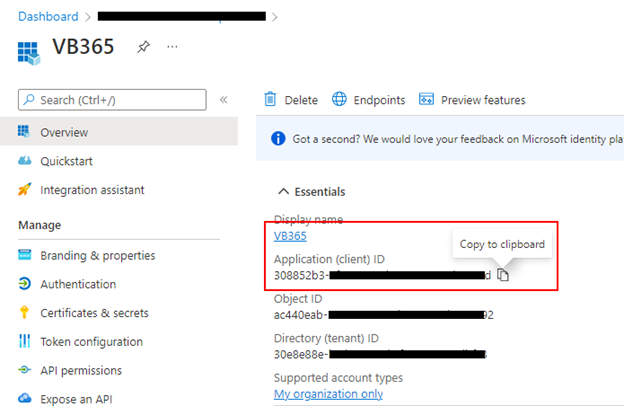Select Overview in the sidebar
The width and height of the screenshot is (624, 406).
pos(119,132)
